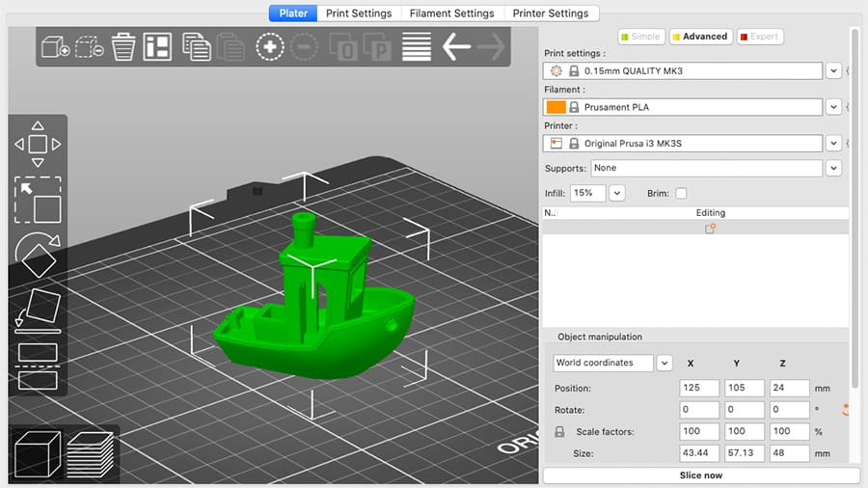Click the Remove instance minus icon
This screenshot has width=868, height=488.
(x=304, y=47)
